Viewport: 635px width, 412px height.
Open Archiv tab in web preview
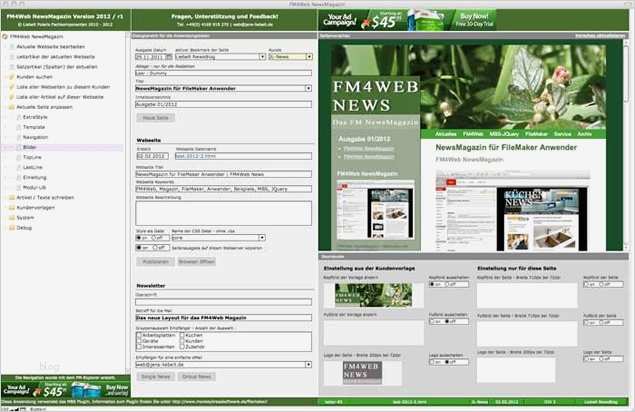(x=584, y=134)
